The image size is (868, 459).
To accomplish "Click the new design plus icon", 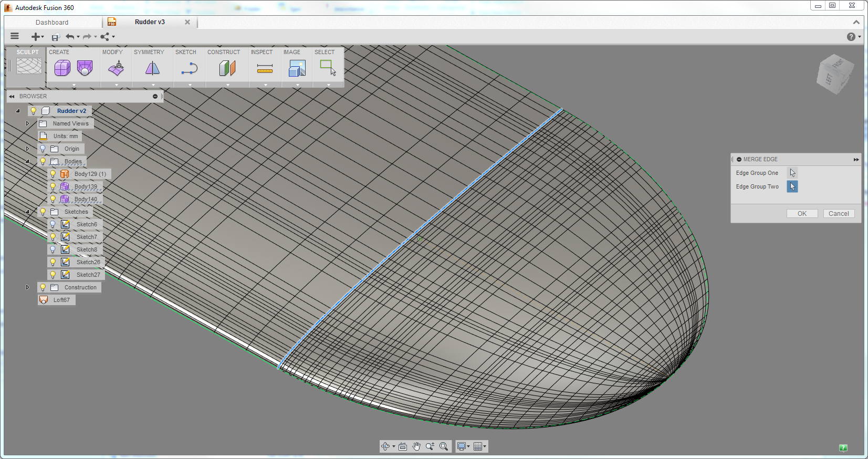I will click(x=35, y=37).
